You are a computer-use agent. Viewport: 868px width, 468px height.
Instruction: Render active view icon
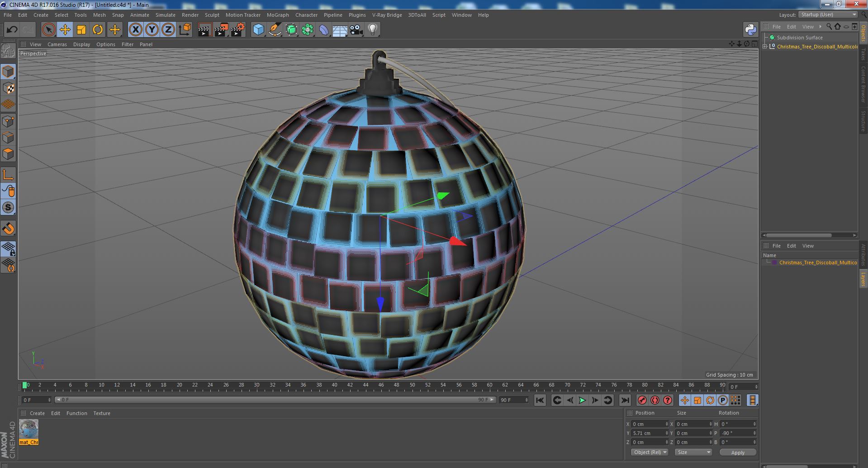coord(204,30)
